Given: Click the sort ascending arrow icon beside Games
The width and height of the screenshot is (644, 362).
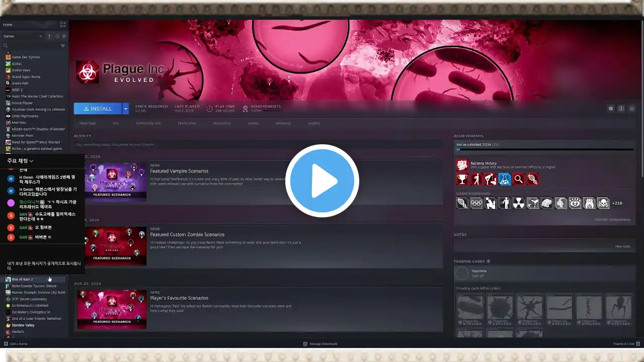Looking at the screenshot, I should coord(49,36).
